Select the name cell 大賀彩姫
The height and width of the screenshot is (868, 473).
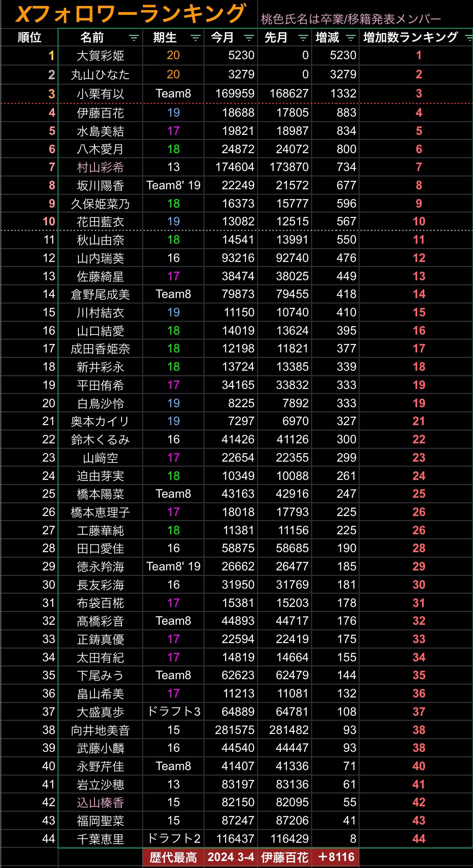pos(100,56)
